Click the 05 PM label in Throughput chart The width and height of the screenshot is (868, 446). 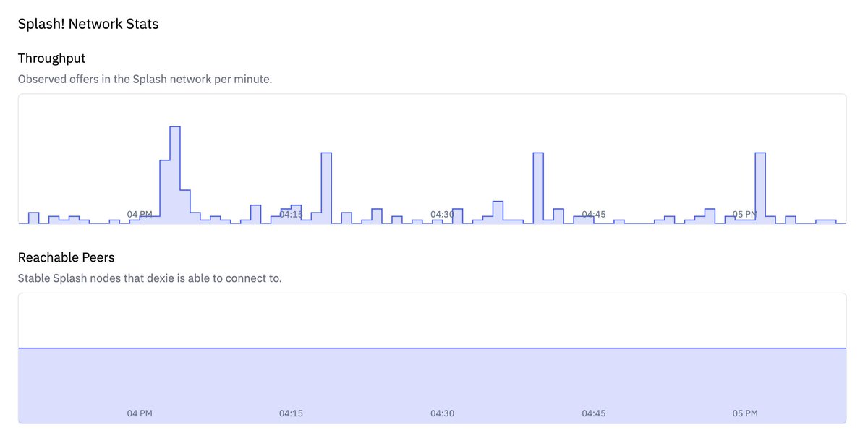pos(745,215)
